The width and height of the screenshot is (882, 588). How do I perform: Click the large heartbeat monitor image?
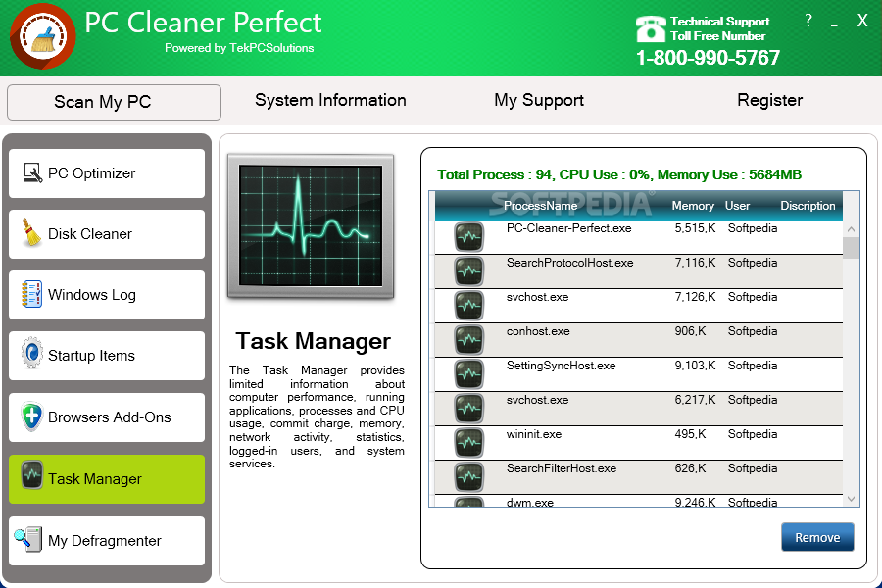(x=311, y=225)
